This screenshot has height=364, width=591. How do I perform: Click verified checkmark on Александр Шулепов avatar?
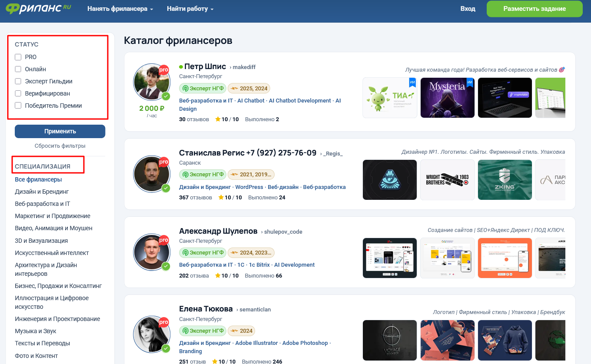tap(166, 266)
